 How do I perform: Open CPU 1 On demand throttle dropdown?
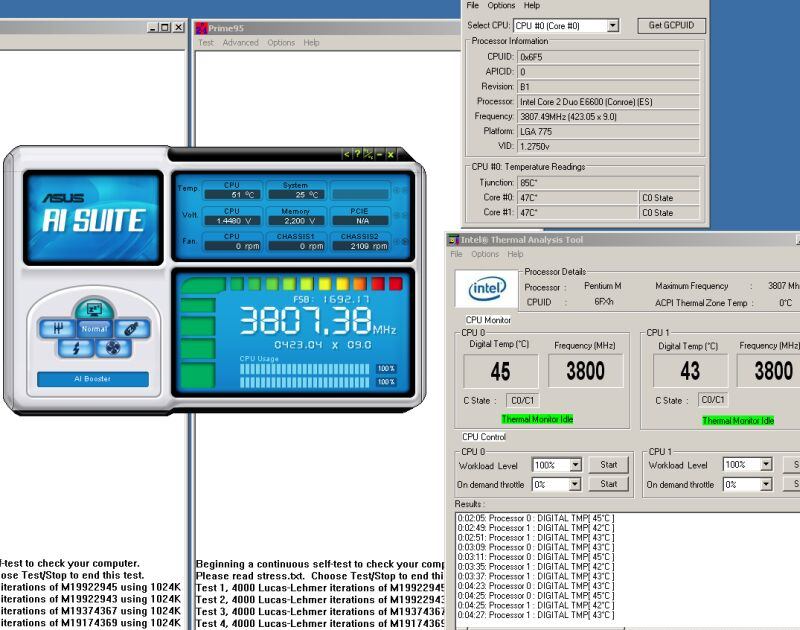[766, 484]
